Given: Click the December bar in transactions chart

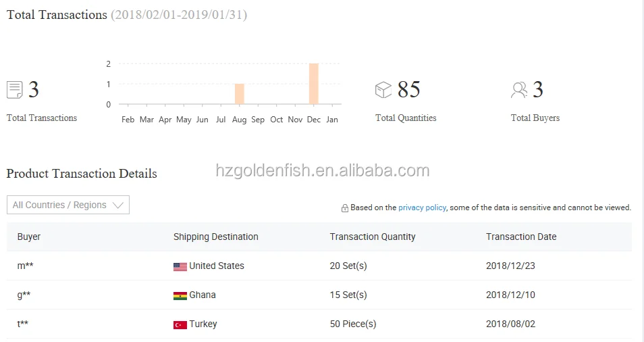Looking at the screenshot, I should pyautogui.click(x=314, y=84).
